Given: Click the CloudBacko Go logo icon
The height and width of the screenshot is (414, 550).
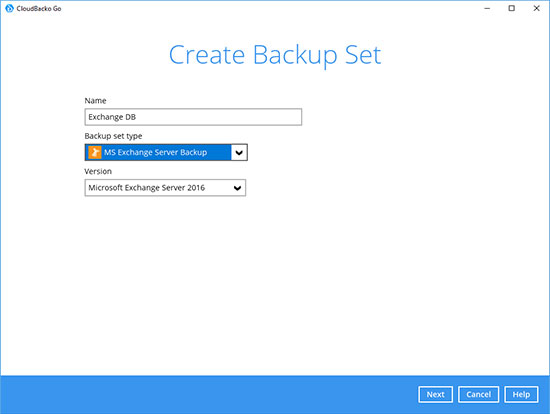Looking at the screenshot, I should coord(9,8).
